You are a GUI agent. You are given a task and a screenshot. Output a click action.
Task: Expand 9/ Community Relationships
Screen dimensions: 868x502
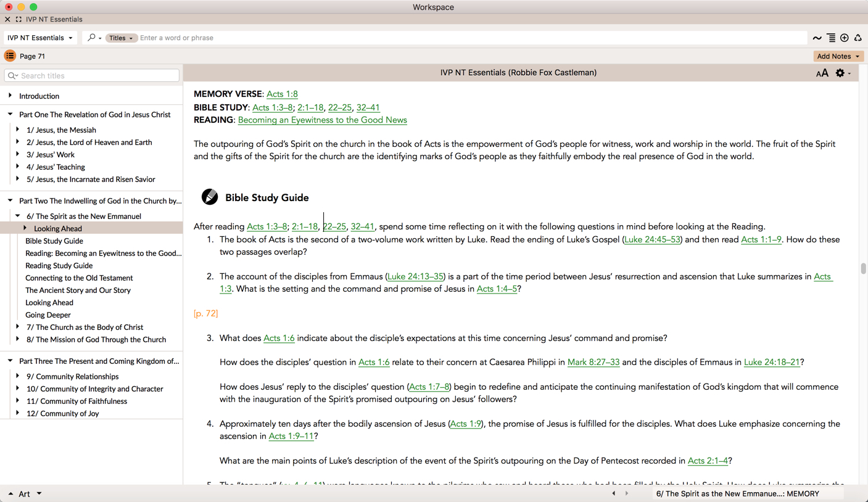tap(18, 376)
